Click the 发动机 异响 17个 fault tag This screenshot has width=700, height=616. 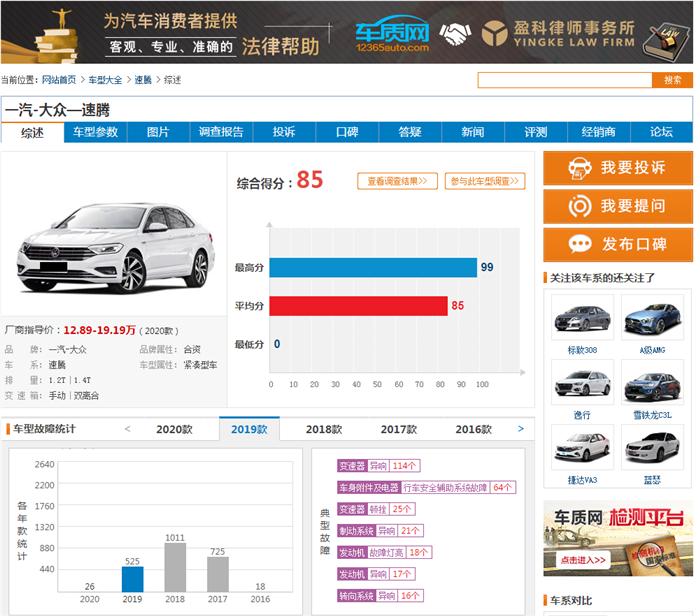376,574
